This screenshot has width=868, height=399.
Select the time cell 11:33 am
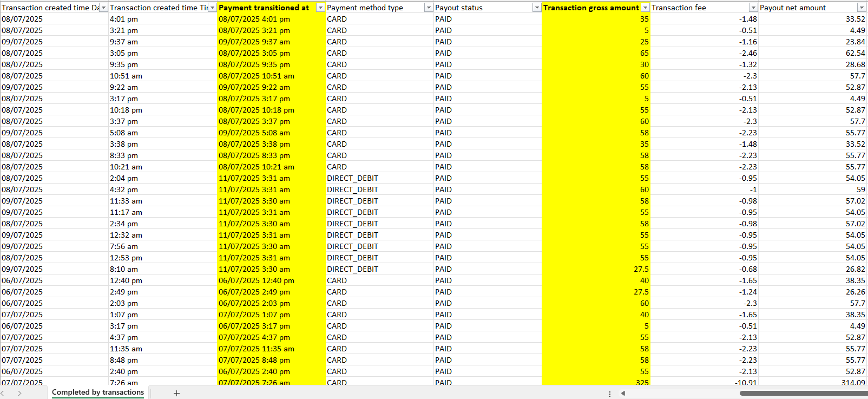tap(163, 201)
